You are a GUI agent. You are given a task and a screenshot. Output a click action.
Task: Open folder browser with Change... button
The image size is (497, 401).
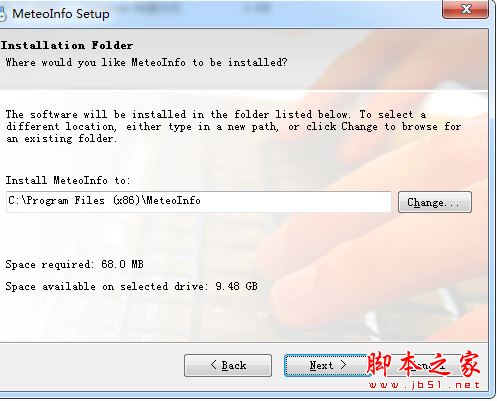tap(435, 202)
